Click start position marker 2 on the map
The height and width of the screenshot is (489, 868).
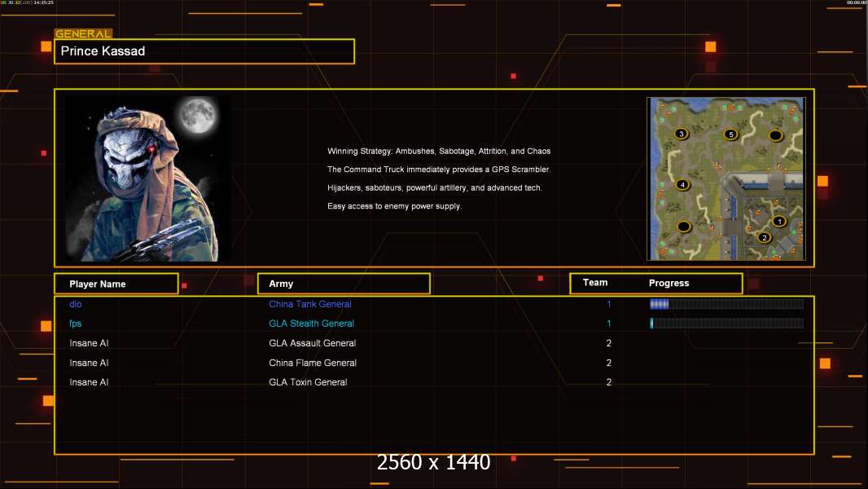[765, 238]
